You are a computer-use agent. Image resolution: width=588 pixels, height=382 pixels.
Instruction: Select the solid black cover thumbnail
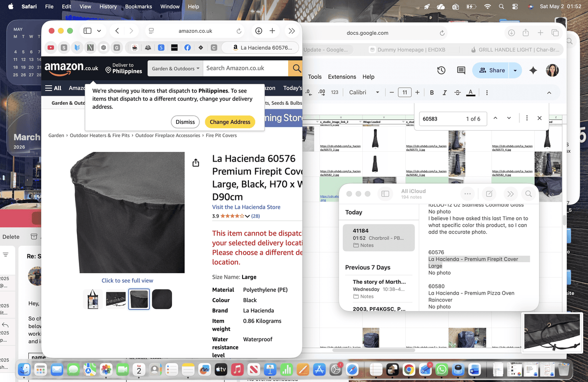click(x=162, y=299)
